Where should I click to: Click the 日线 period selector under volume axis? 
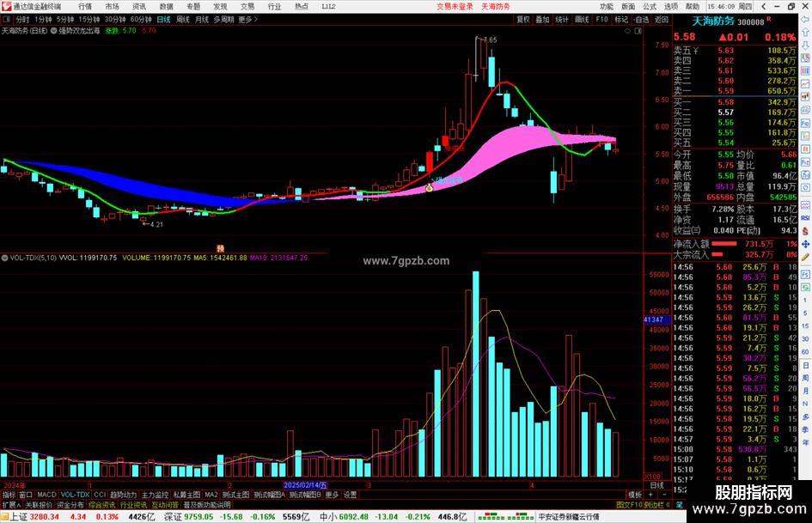[x=656, y=485]
